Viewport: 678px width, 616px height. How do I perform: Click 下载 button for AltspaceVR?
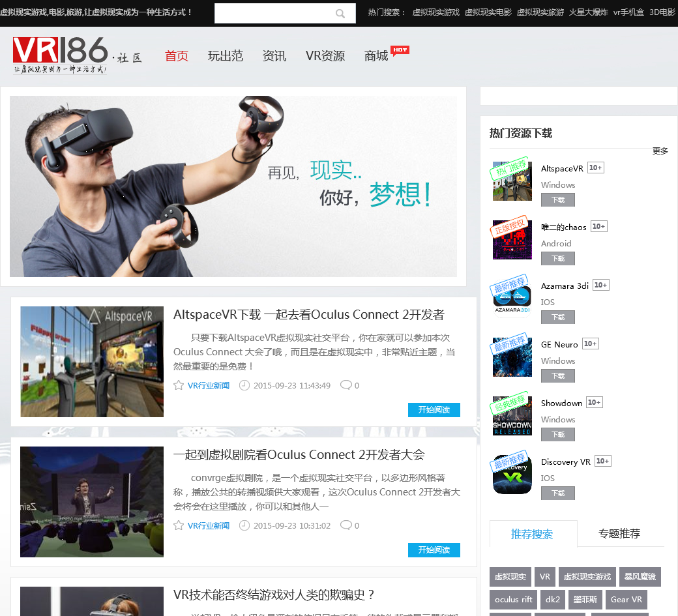pyautogui.click(x=558, y=199)
